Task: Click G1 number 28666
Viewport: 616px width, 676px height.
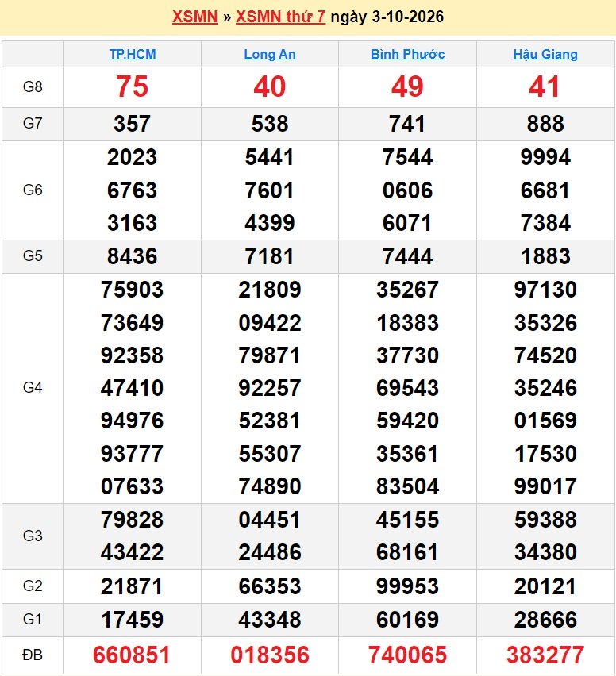Action: click(545, 620)
